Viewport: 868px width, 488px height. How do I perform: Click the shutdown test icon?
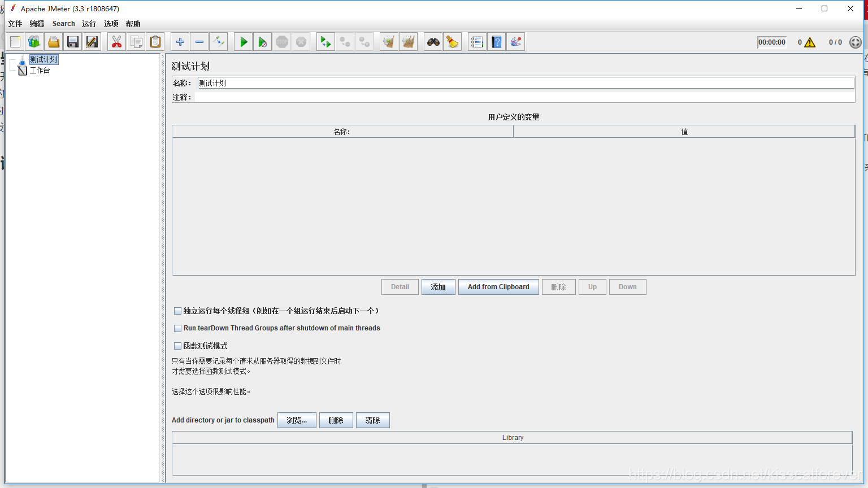coord(301,42)
